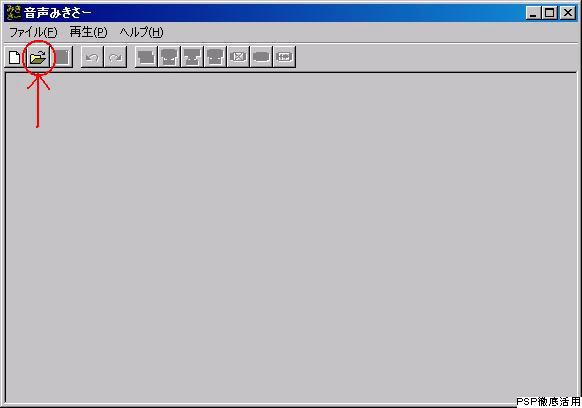Open the ファイル(F) menu
This screenshot has width=582, height=408.
33,32
